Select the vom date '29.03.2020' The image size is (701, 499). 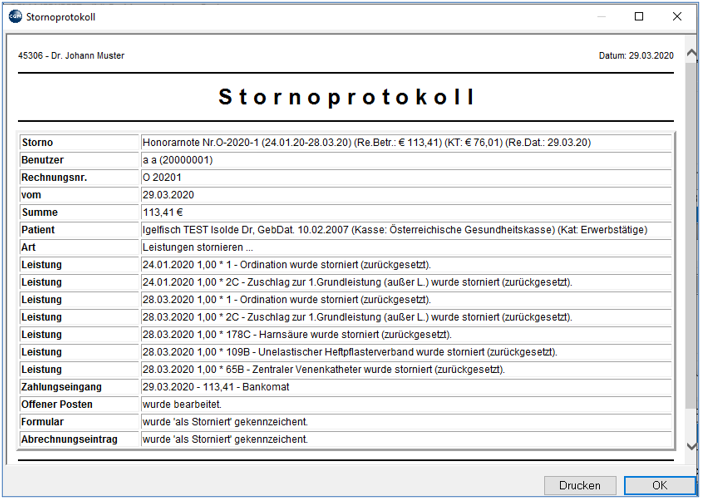[x=168, y=195]
